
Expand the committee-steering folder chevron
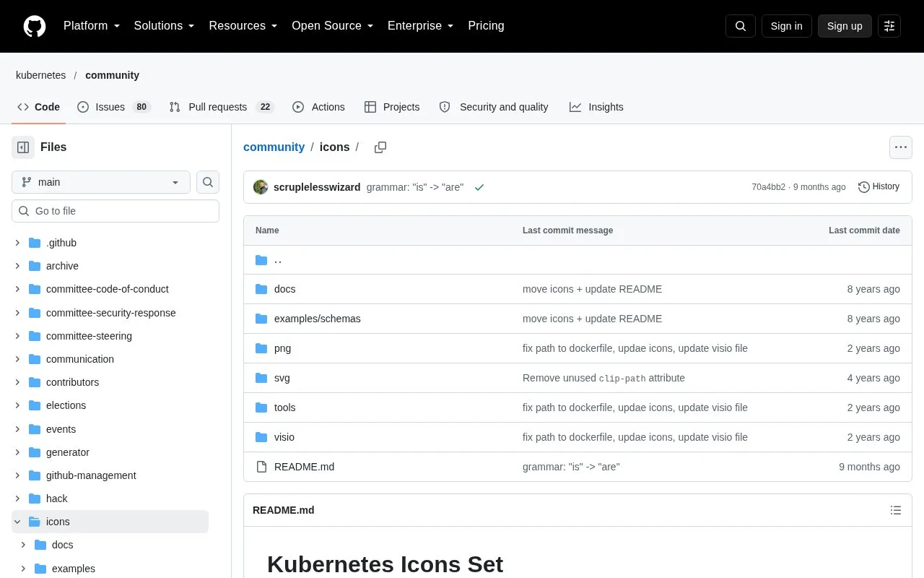pos(17,336)
